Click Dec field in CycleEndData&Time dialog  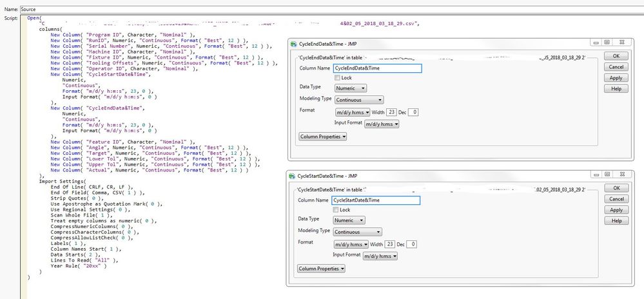pos(413,112)
